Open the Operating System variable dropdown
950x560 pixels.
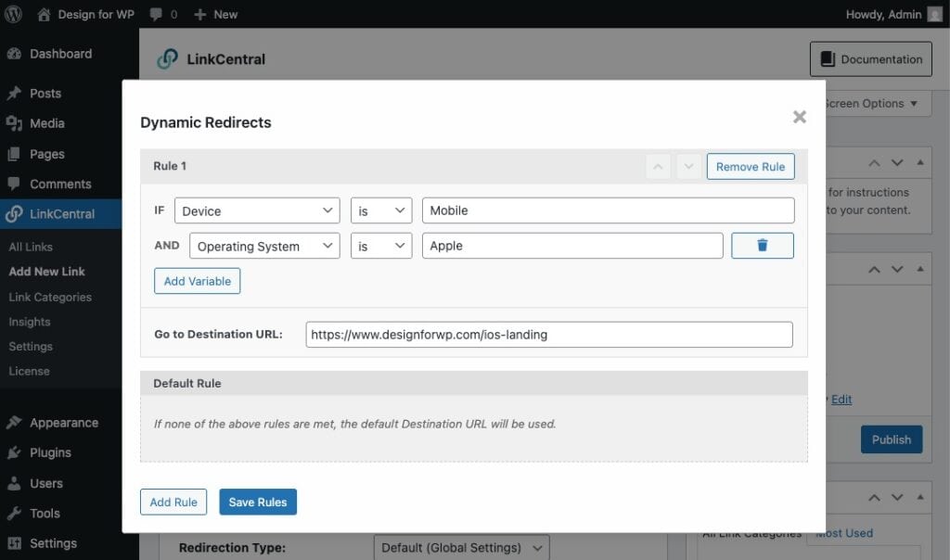click(x=264, y=246)
